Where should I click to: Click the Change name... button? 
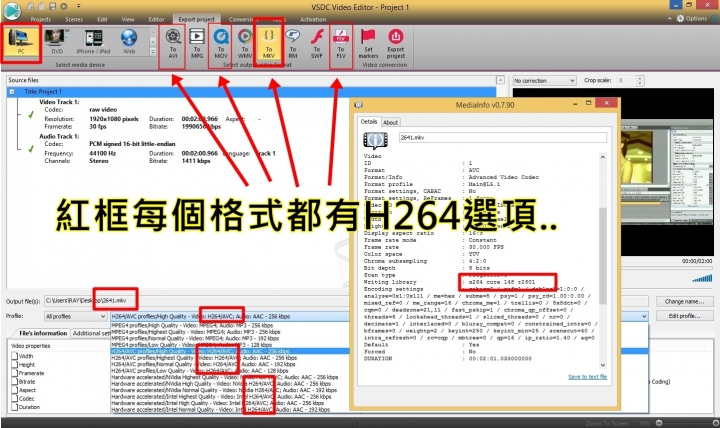click(684, 302)
